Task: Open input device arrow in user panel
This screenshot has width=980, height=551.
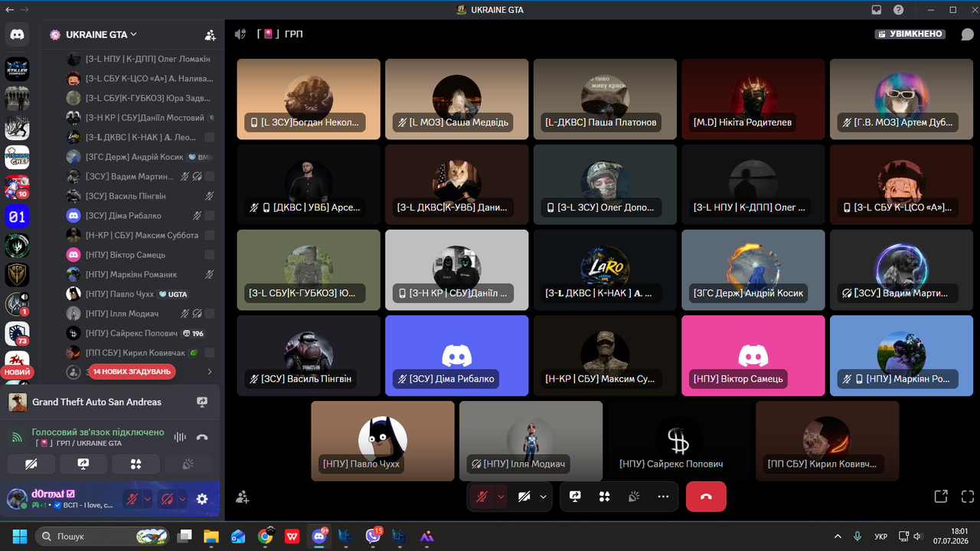Action: tap(147, 499)
